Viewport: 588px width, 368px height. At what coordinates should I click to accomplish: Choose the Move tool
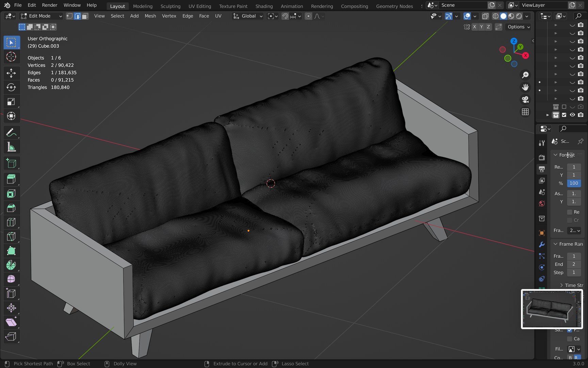click(x=11, y=73)
